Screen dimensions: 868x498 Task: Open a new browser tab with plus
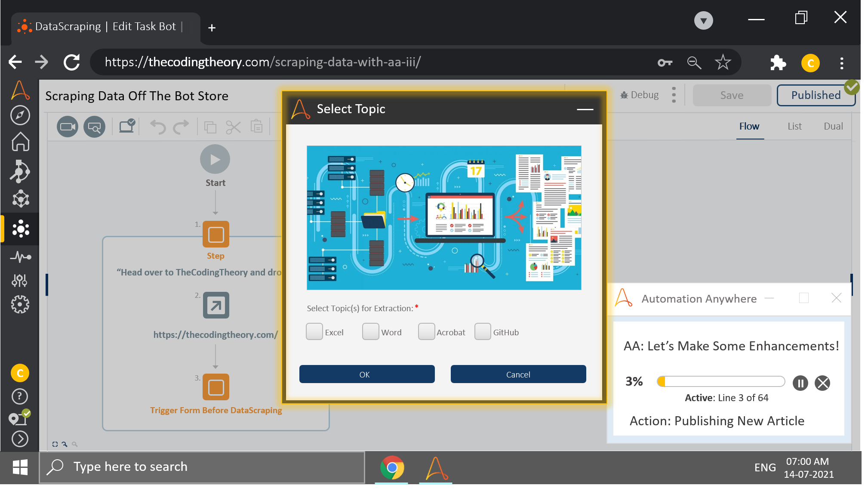coord(212,28)
